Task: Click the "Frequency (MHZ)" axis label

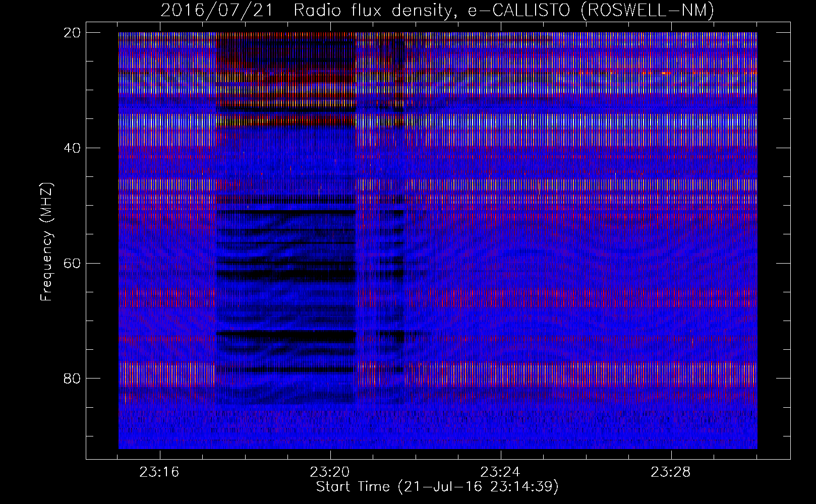Action: 46,242
